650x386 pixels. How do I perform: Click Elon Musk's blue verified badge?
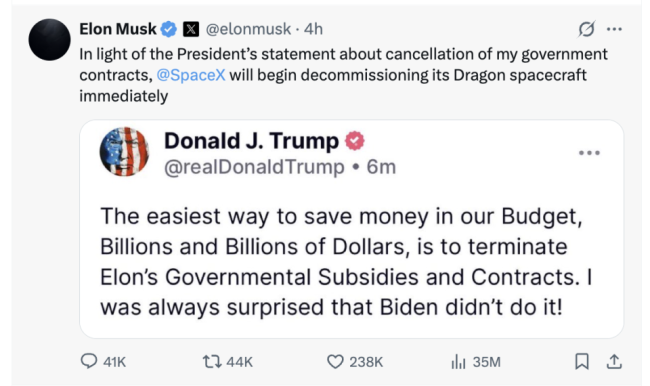pos(169,29)
